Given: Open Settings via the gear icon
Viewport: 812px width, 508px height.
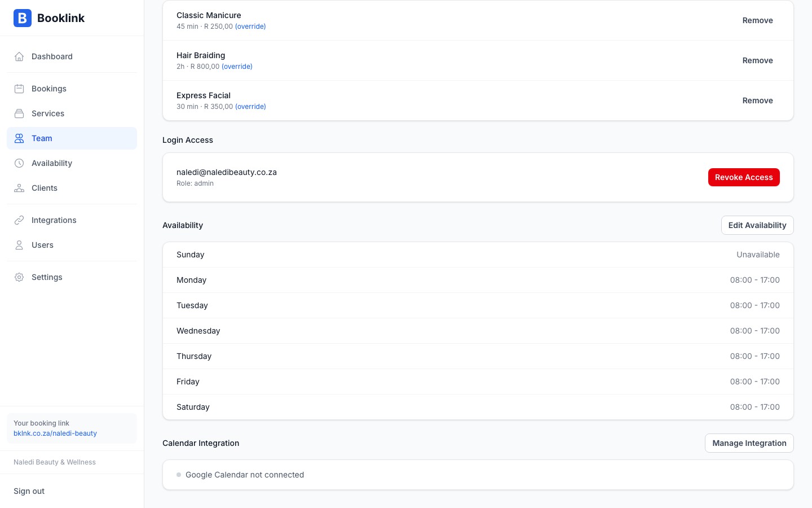Looking at the screenshot, I should [x=19, y=277].
